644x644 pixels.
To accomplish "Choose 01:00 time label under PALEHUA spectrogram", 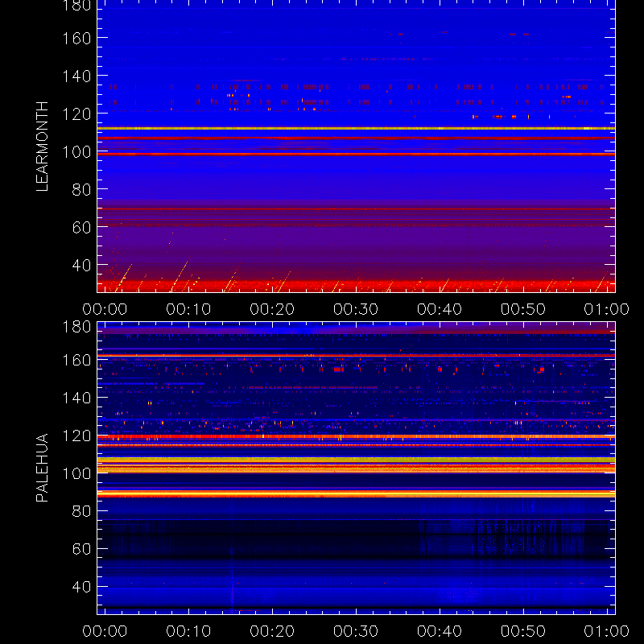I will pyautogui.click(x=607, y=631).
